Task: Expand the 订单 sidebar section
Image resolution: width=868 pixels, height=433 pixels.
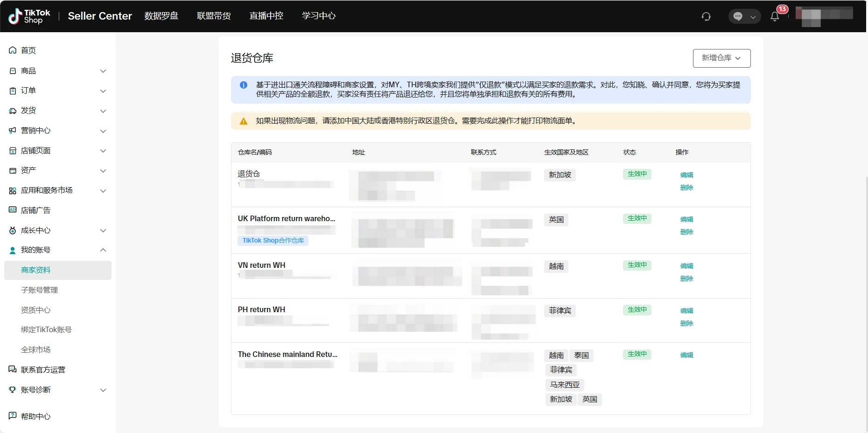Action: pyautogui.click(x=103, y=91)
